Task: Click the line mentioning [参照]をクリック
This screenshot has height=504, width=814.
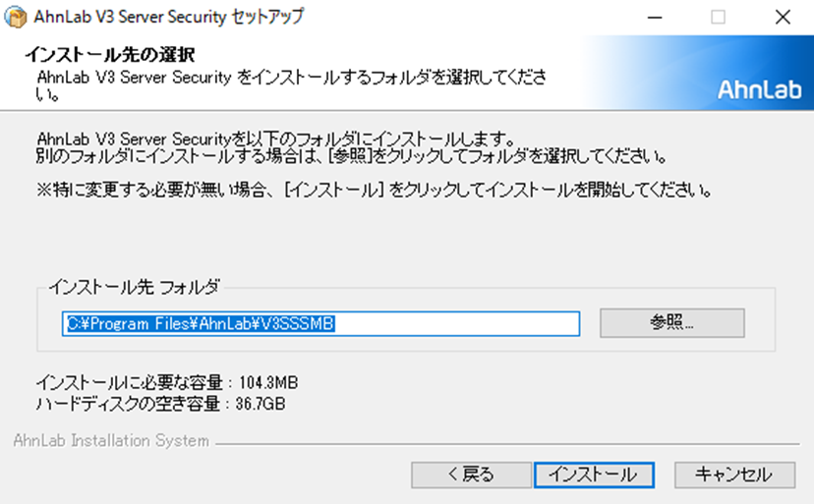Action: tap(351, 155)
